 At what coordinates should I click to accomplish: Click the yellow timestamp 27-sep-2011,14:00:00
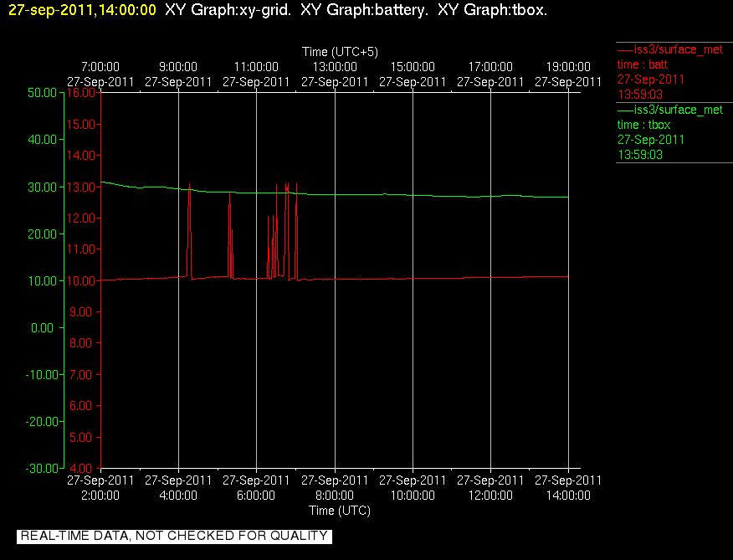tap(82, 10)
